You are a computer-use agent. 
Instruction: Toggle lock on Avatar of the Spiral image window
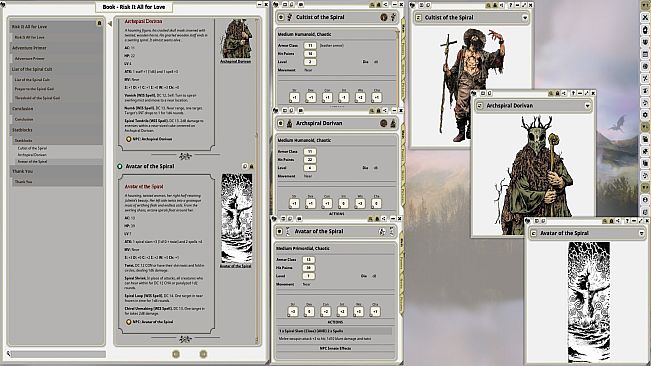click(x=611, y=221)
